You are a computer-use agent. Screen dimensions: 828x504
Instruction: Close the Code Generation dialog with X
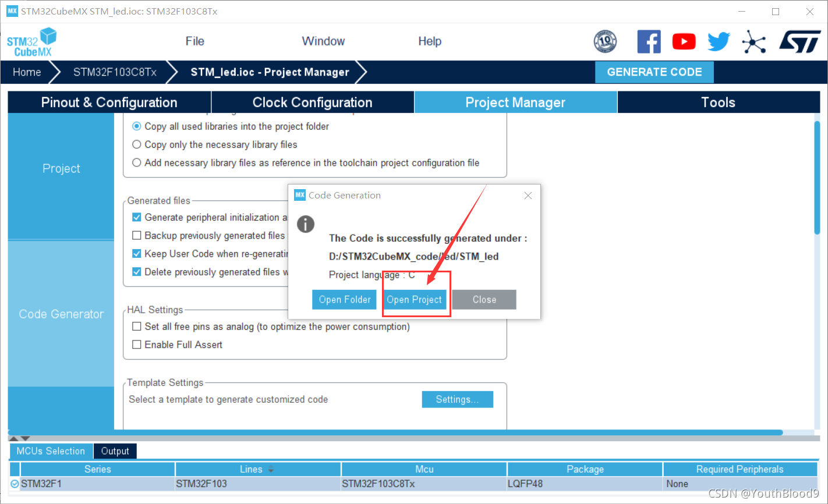(x=528, y=196)
